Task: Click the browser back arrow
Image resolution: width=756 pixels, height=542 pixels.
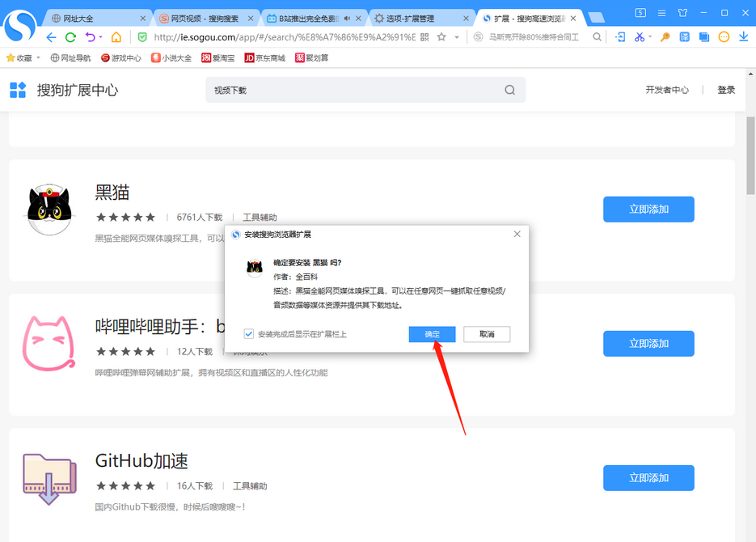Action: click(51, 37)
